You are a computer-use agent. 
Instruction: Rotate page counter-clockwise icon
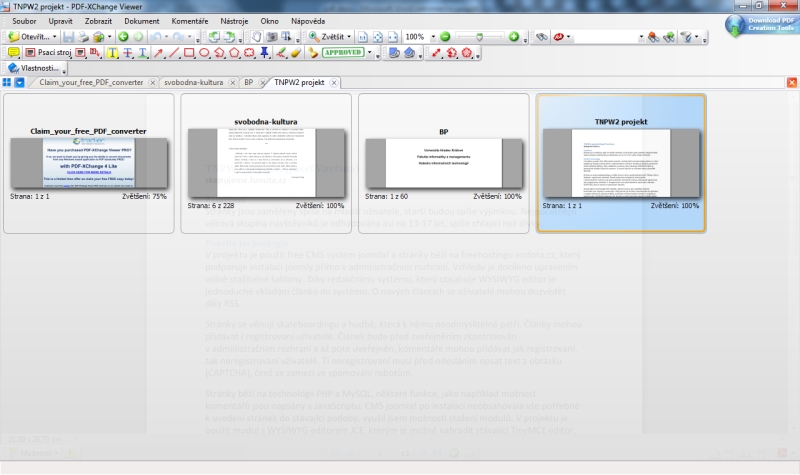214,37
